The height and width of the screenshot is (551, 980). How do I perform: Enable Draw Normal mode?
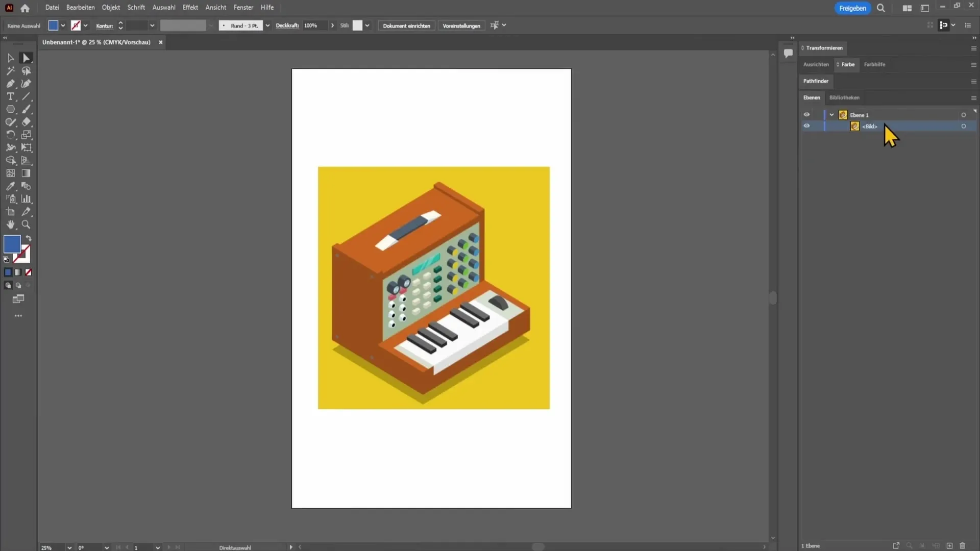click(8, 286)
